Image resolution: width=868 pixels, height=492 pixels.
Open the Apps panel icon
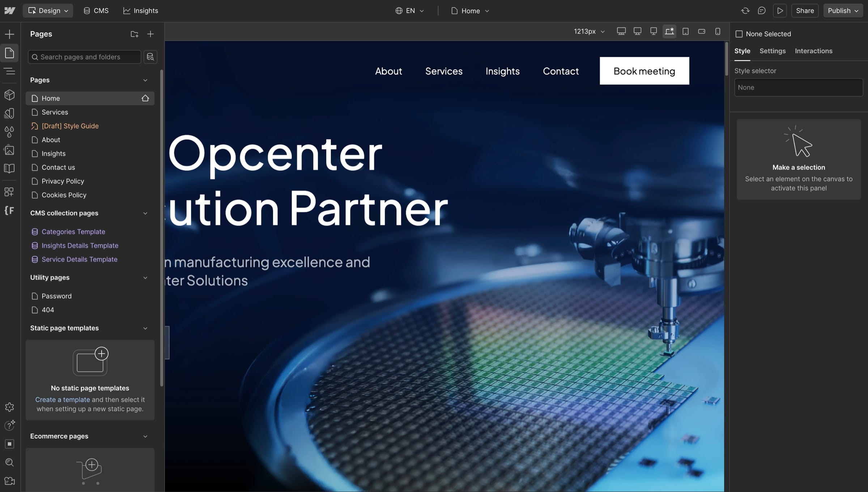tap(9, 192)
